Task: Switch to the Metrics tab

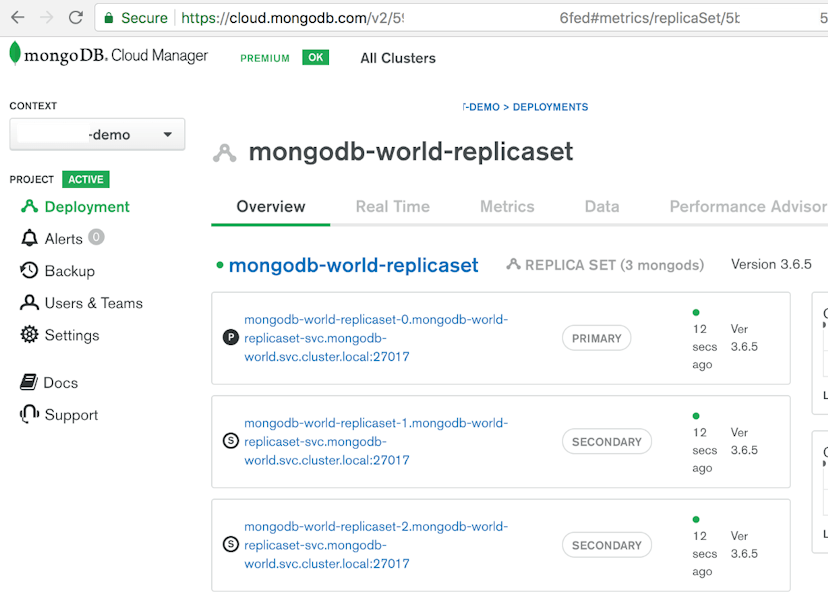Action: [507, 207]
